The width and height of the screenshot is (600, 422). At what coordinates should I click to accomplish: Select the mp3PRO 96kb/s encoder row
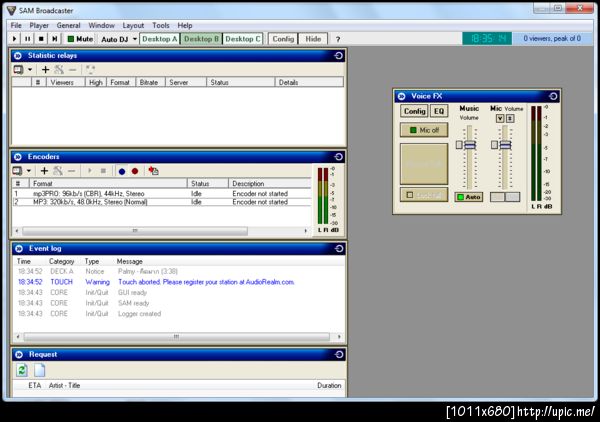(x=162, y=194)
